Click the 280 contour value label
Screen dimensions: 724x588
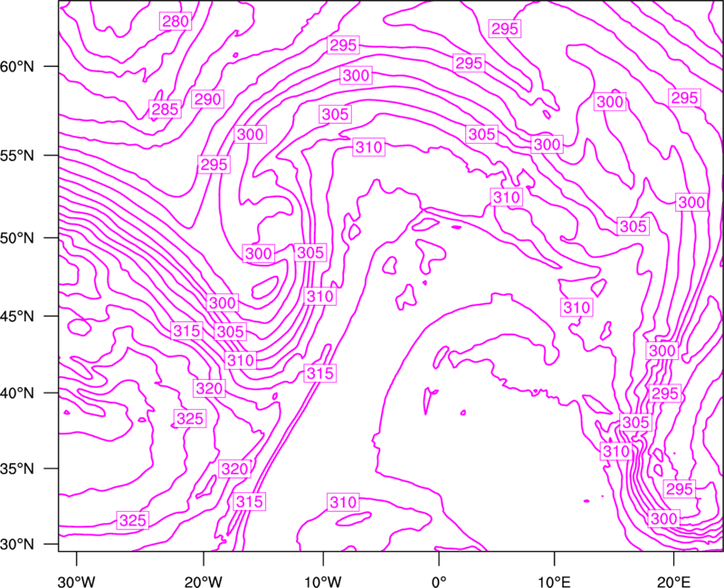pos(176,21)
